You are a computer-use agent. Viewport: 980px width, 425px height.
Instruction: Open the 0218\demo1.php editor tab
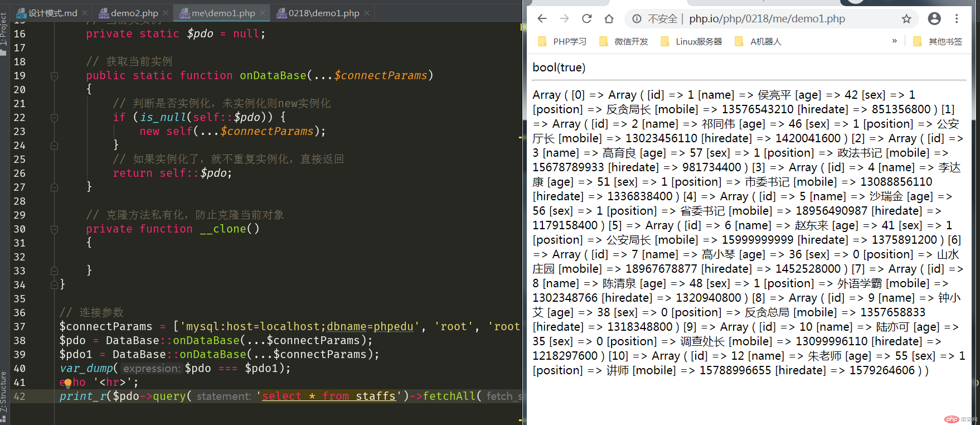318,13
